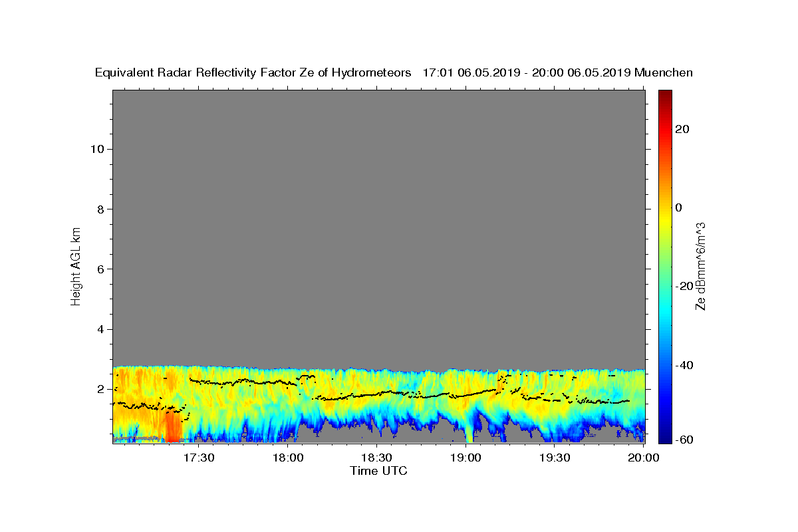Screen dimensions: 798x532
Task: Click the 4 km height tick label
Action: tap(100, 330)
